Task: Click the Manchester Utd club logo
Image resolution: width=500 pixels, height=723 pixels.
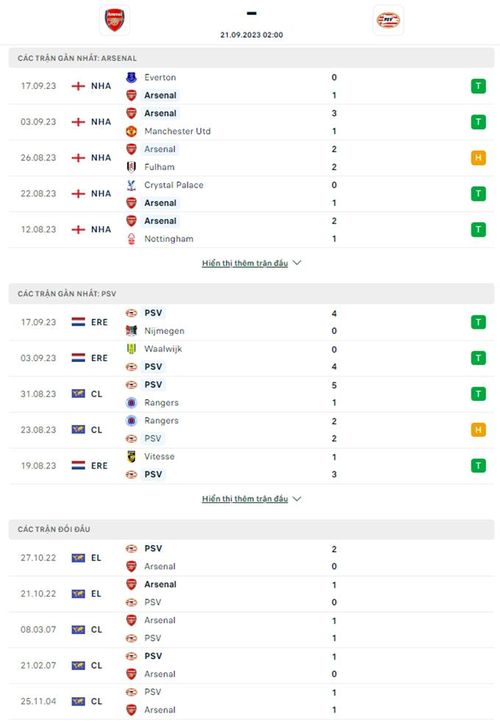Action: 131,131
